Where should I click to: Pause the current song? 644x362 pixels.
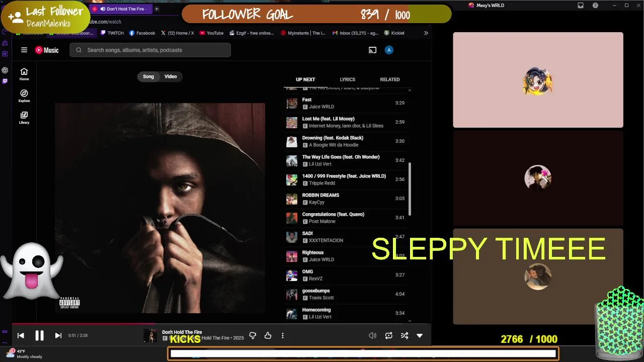click(39, 335)
